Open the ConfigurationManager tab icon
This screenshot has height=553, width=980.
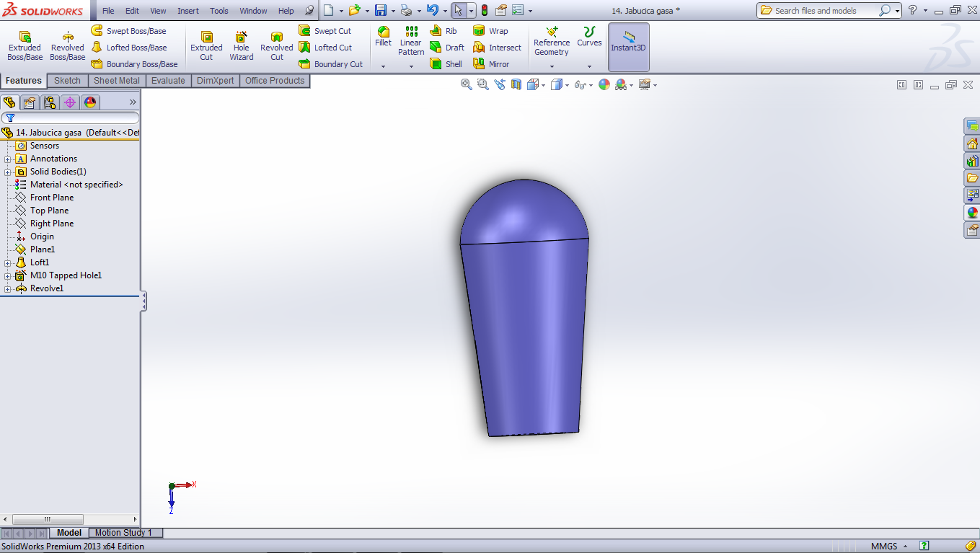[50, 102]
